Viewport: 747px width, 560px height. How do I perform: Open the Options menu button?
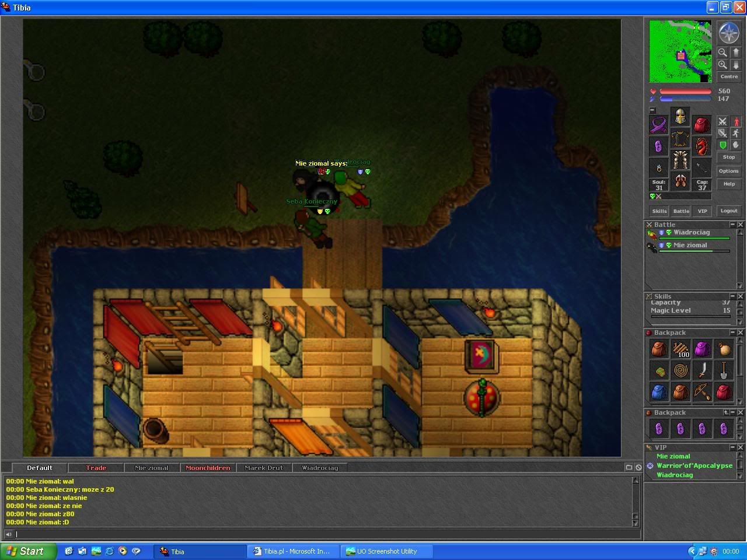729,171
